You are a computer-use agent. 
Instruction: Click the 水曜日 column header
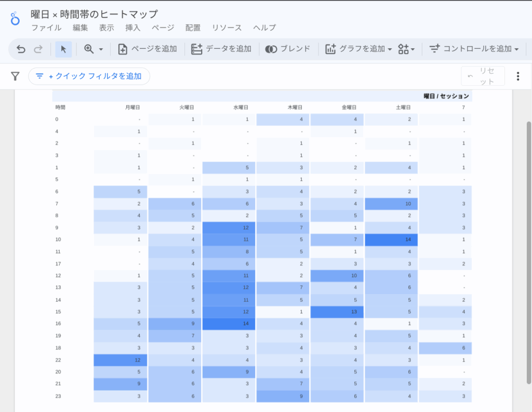tap(241, 107)
